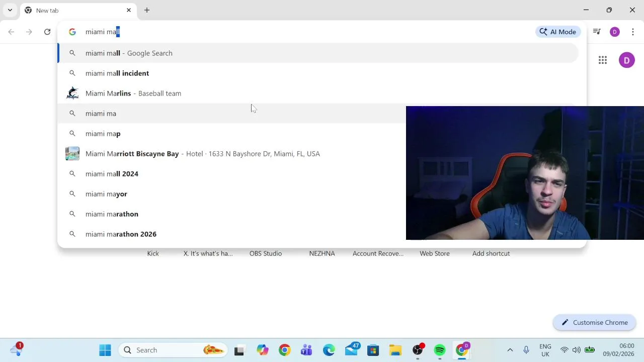Click the Marriott Biscayne Bay hotel thumbnail

coord(72,153)
